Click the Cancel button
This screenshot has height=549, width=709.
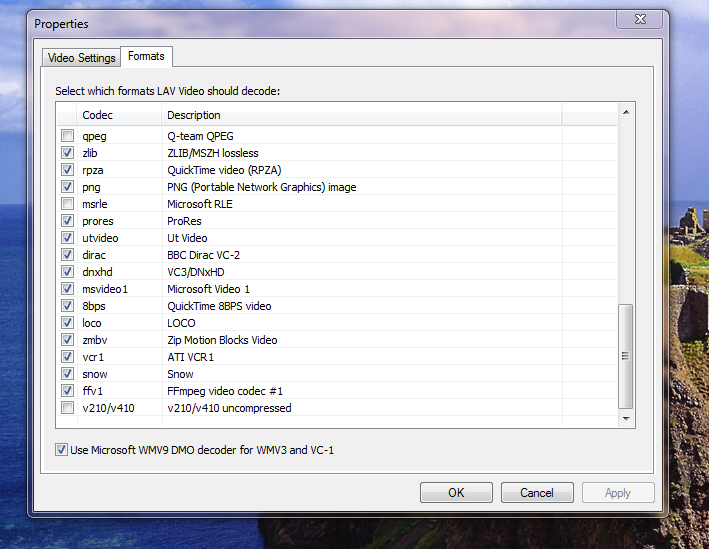coord(537,492)
